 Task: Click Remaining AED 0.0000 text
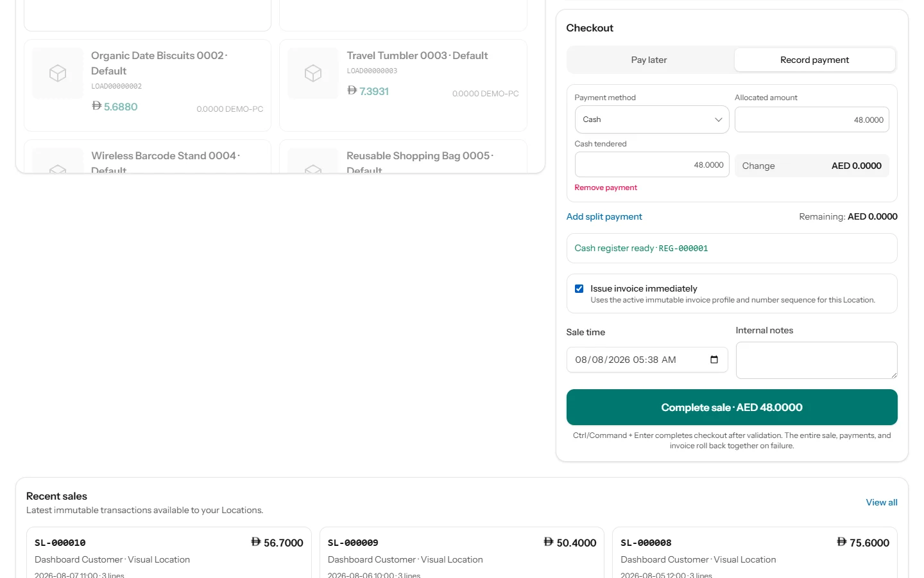(x=848, y=216)
